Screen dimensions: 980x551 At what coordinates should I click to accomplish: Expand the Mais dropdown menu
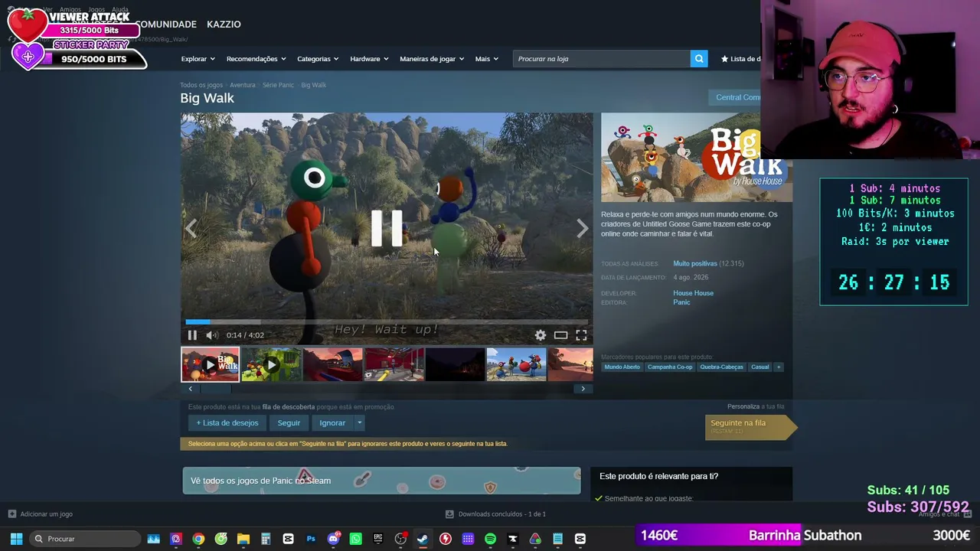coord(487,59)
